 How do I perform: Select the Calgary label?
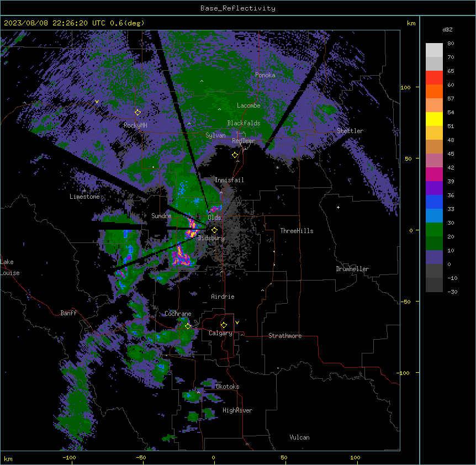point(220,333)
